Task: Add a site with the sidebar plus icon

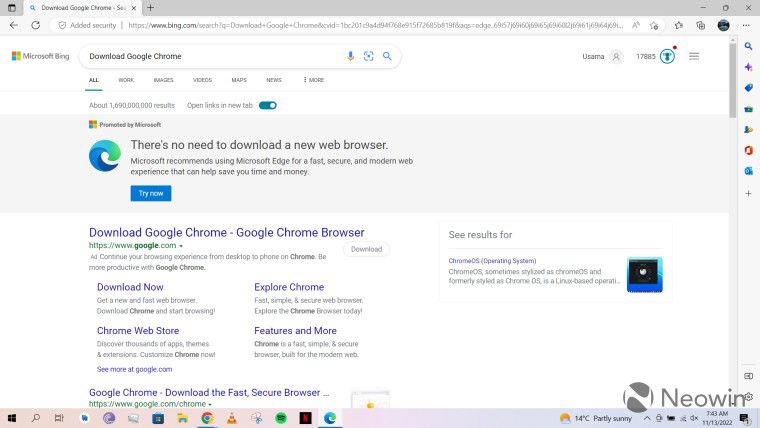Action: point(748,193)
